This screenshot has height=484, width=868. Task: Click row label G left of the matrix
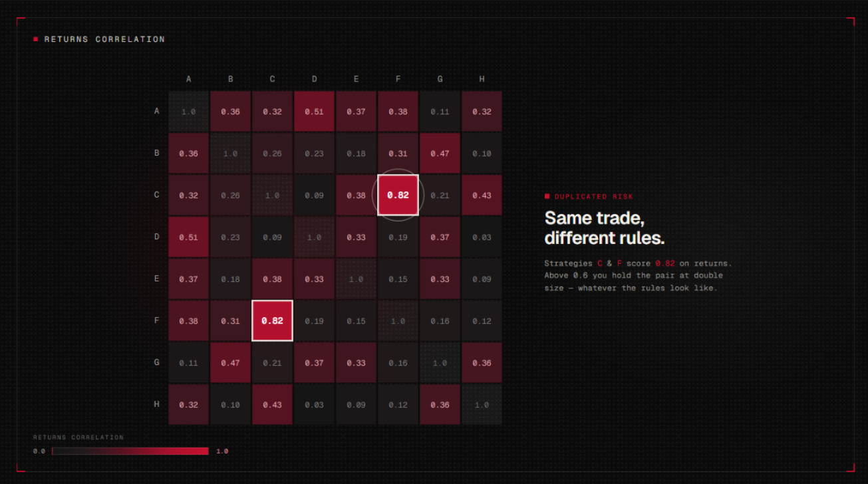click(x=157, y=362)
